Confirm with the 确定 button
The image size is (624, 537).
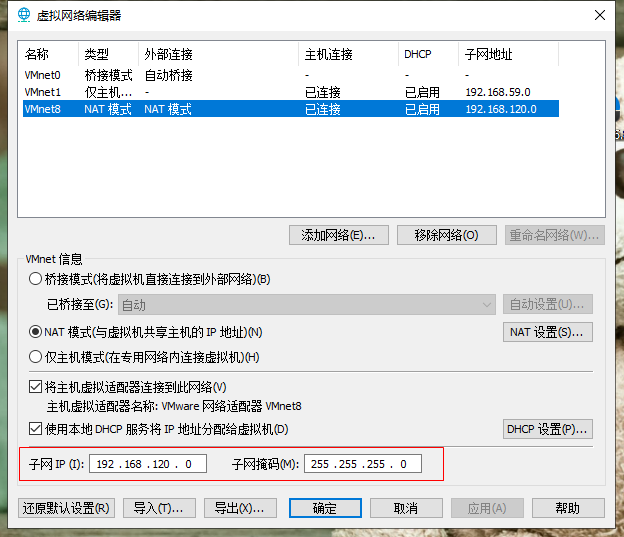click(x=325, y=508)
